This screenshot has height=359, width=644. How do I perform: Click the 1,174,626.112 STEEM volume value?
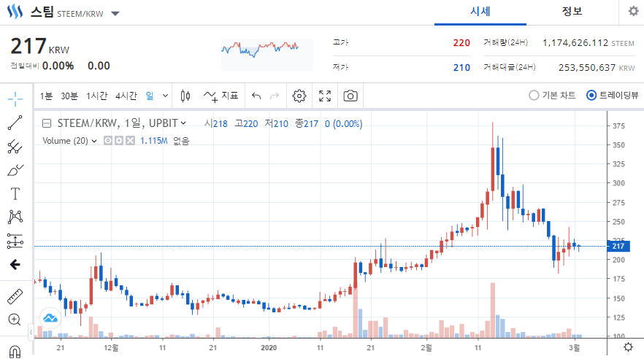coord(589,43)
